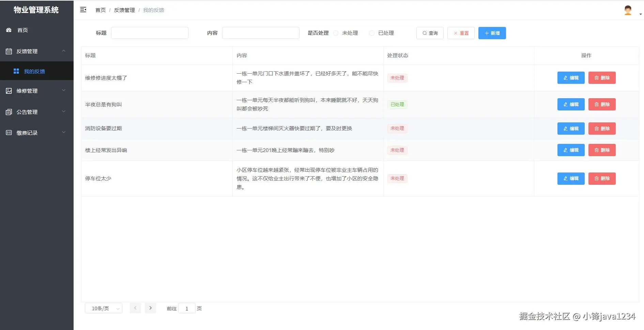Edit the 楼上经常发出异响 feedback row
The image size is (644, 330).
pos(571,150)
